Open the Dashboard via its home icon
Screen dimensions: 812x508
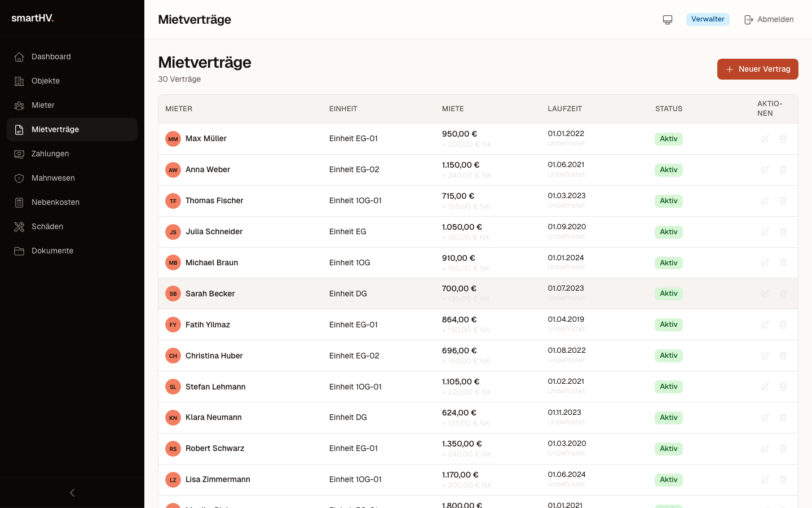click(x=19, y=56)
